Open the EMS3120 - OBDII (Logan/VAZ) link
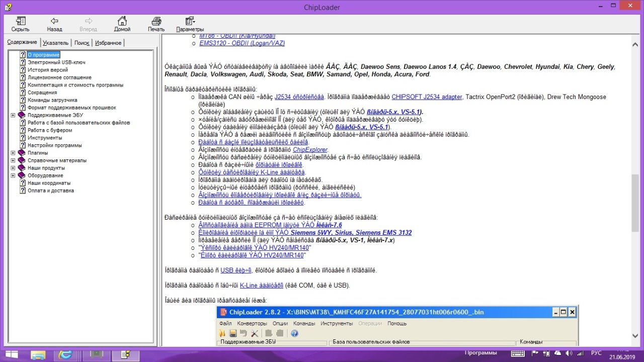Image resolution: width=644 pixels, height=362 pixels. coord(242,43)
